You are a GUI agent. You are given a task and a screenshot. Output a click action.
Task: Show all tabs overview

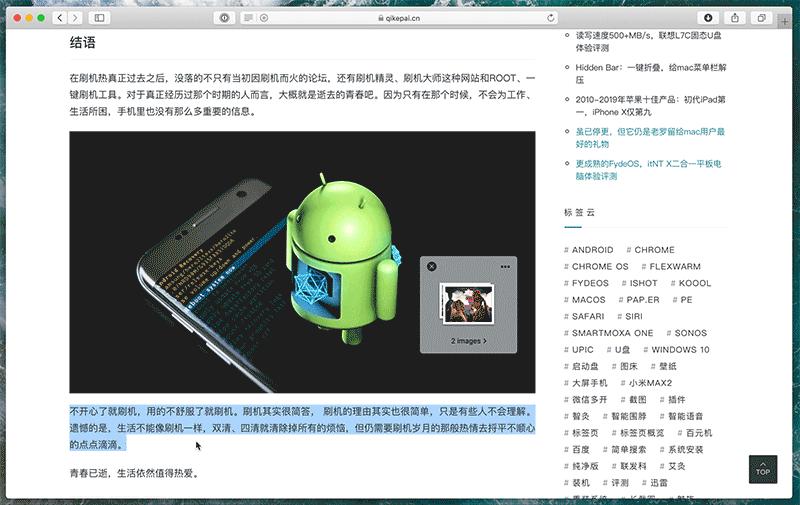tap(761, 18)
